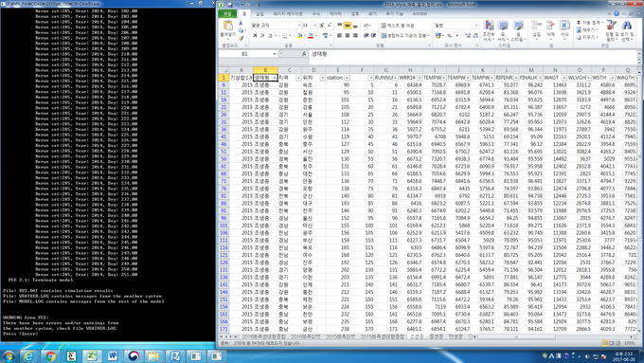This screenshot has width=644, height=363.
Task: Click the insert function fx icon
Action: point(304,54)
